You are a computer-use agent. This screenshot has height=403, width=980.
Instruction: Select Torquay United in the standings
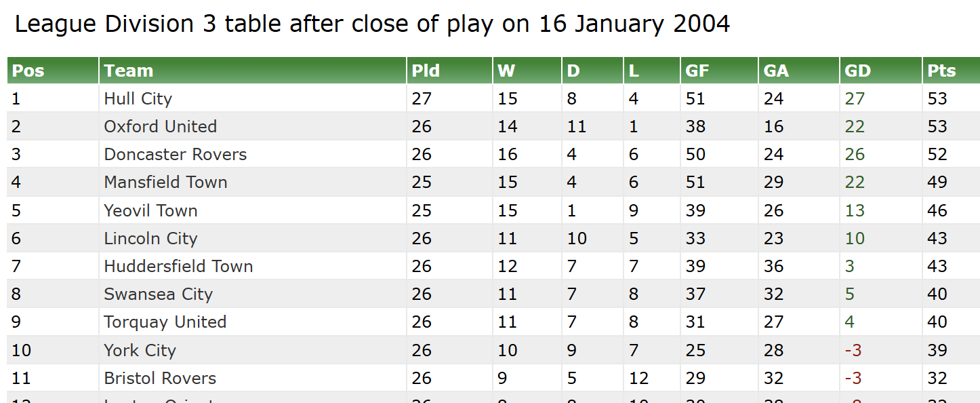165,322
